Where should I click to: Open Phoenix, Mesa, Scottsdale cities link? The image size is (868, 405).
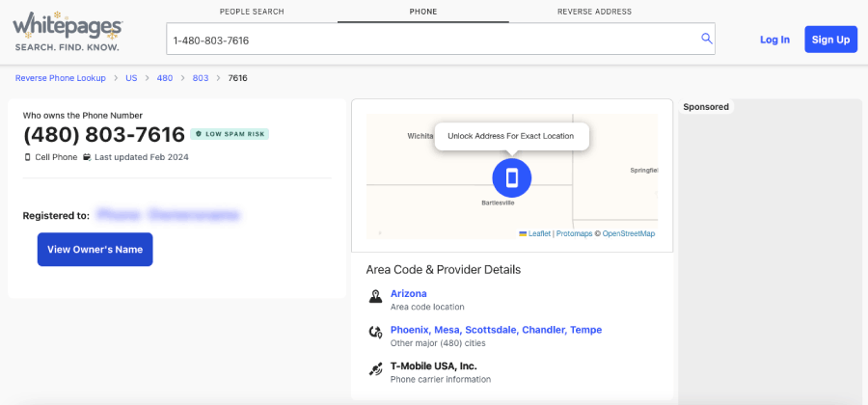[496, 330]
